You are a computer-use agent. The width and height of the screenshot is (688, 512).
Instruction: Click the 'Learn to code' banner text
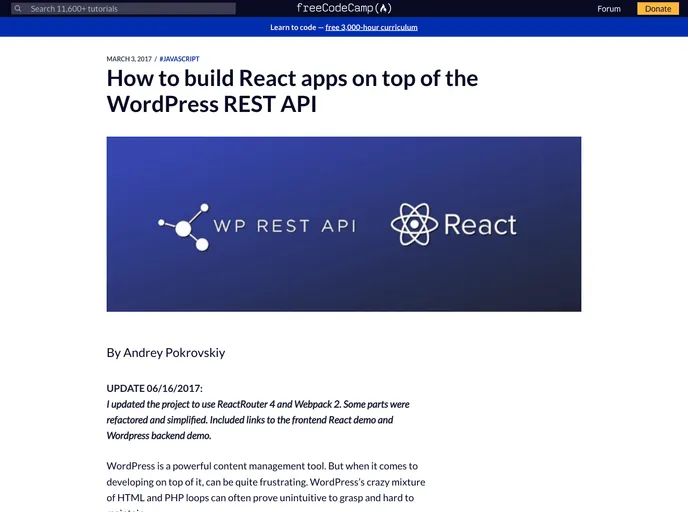(293, 27)
